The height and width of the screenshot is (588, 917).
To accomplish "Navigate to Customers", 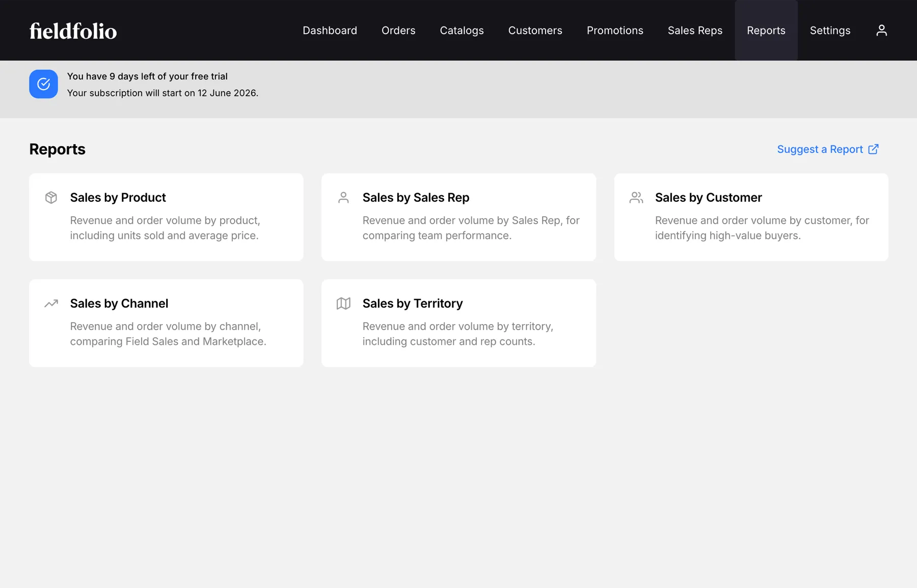I will click(535, 31).
